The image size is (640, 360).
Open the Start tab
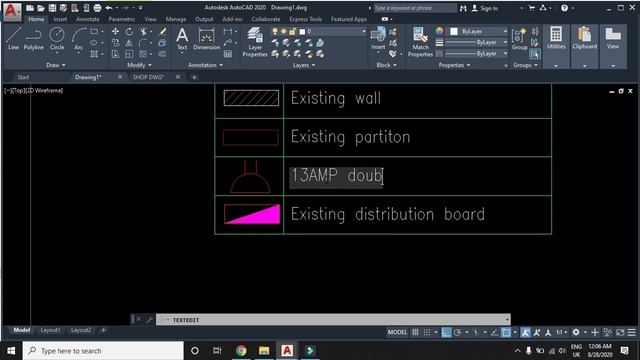23,77
